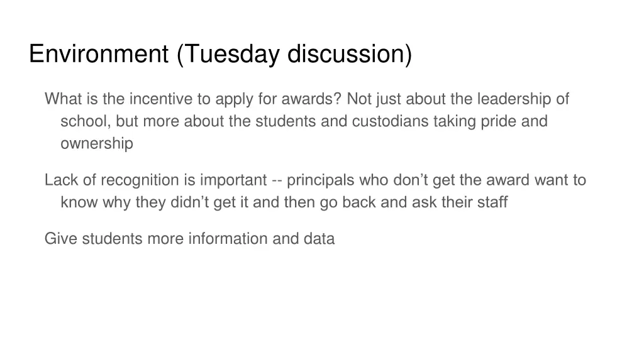Click the phrase "taking pride and"
644x362 pixels.
(491, 121)
